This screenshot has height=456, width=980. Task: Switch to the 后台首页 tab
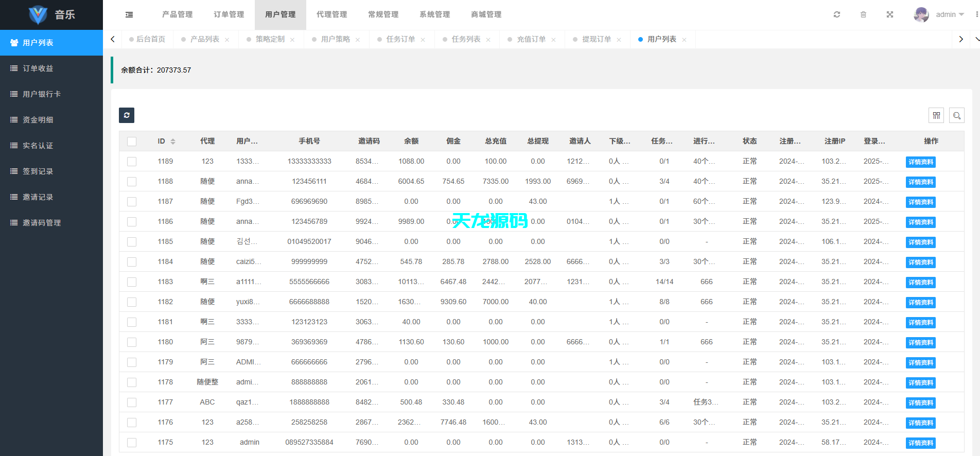click(x=147, y=39)
